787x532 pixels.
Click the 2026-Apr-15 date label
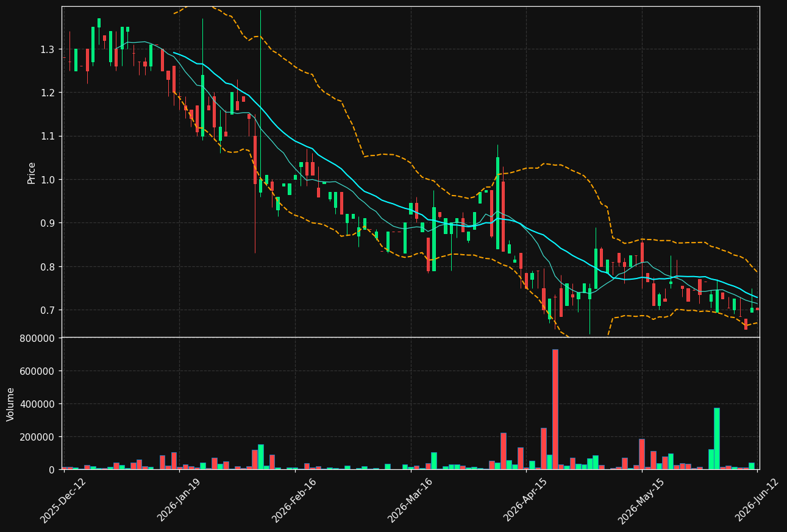coord(525,500)
